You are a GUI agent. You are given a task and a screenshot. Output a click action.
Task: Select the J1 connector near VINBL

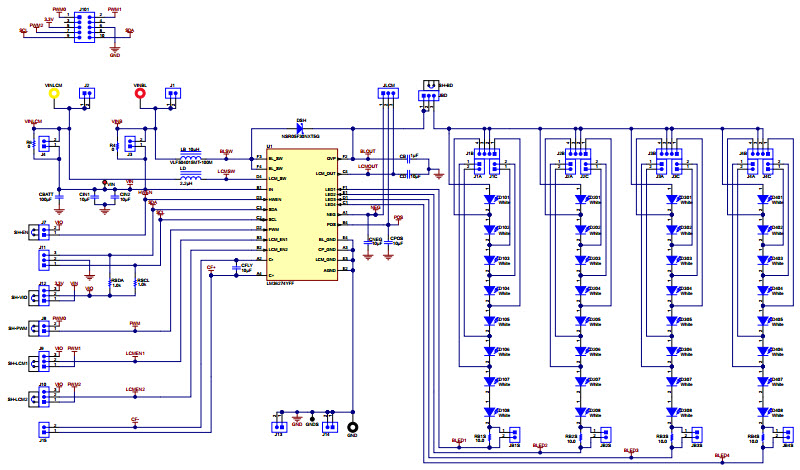click(174, 95)
